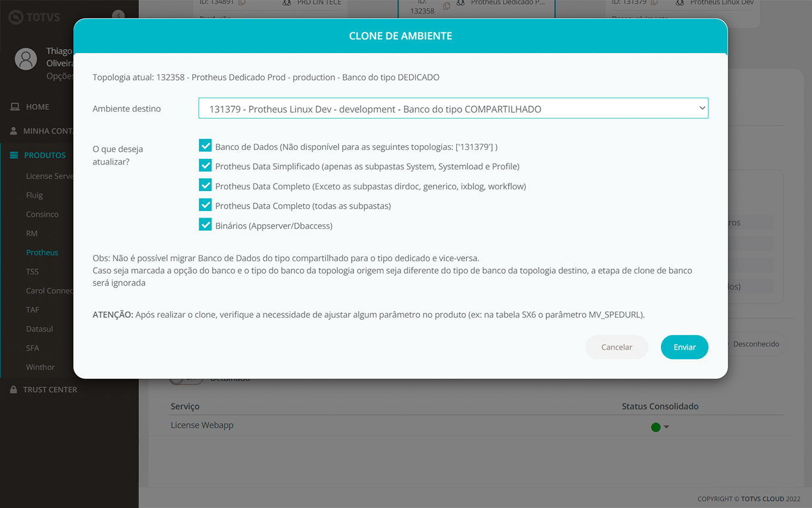
Task: Uncheck the Binários Appserver/Dbaccess checkbox
Action: point(205,225)
